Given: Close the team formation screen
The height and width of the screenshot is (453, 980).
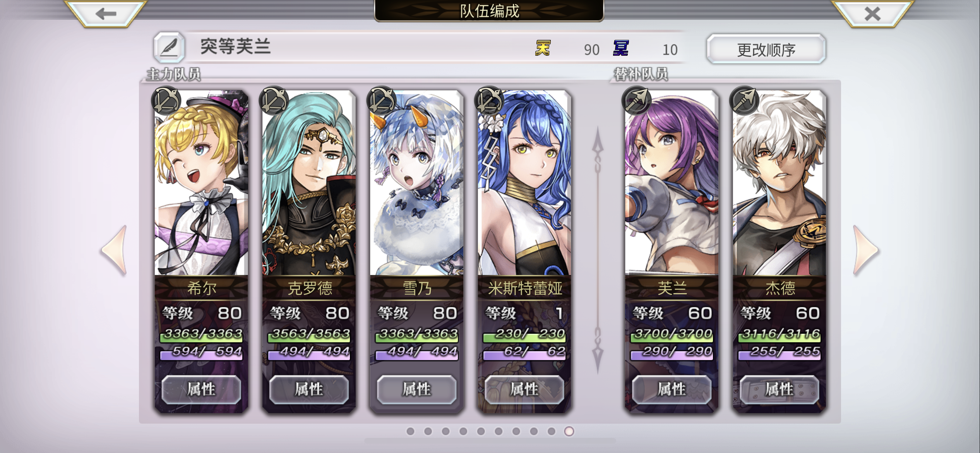Looking at the screenshot, I should coord(872,14).
